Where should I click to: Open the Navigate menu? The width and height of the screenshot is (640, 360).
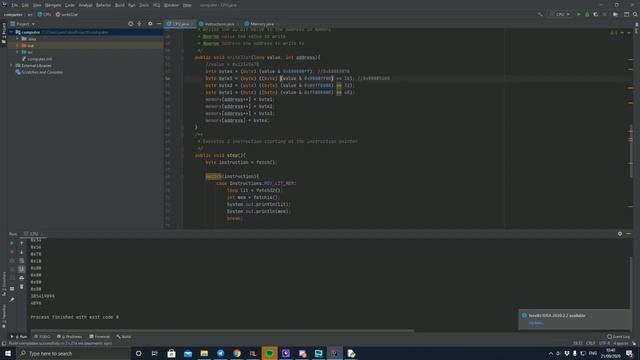tap(53, 5)
